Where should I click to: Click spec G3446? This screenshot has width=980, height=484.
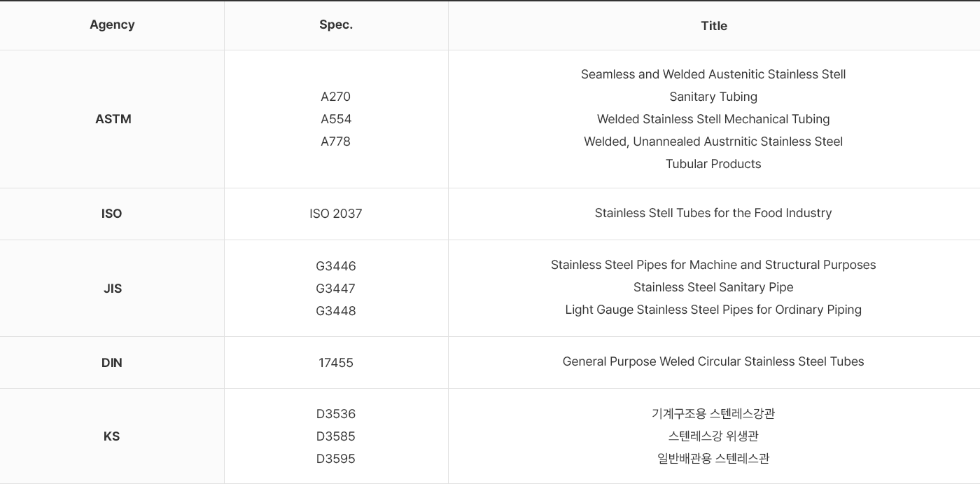(336, 266)
